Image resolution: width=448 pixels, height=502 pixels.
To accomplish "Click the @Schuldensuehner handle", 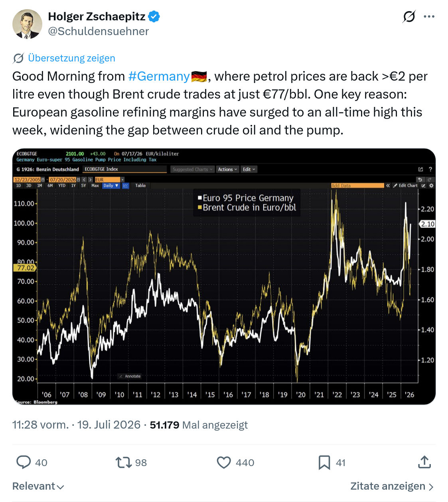I will coord(99,31).
